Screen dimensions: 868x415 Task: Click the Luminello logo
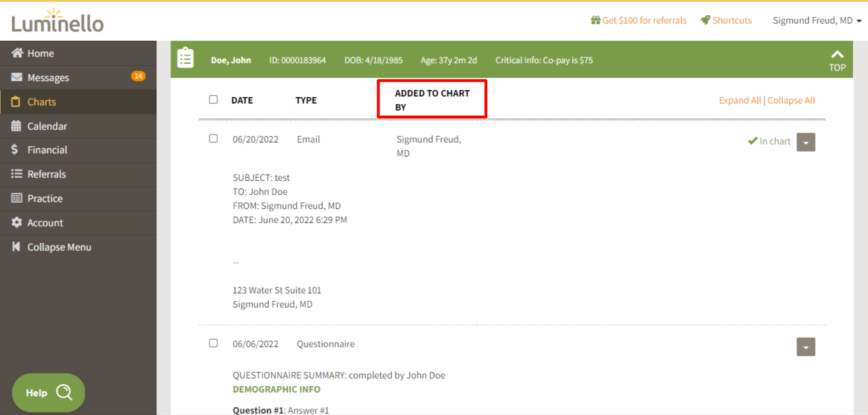[x=58, y=21]
